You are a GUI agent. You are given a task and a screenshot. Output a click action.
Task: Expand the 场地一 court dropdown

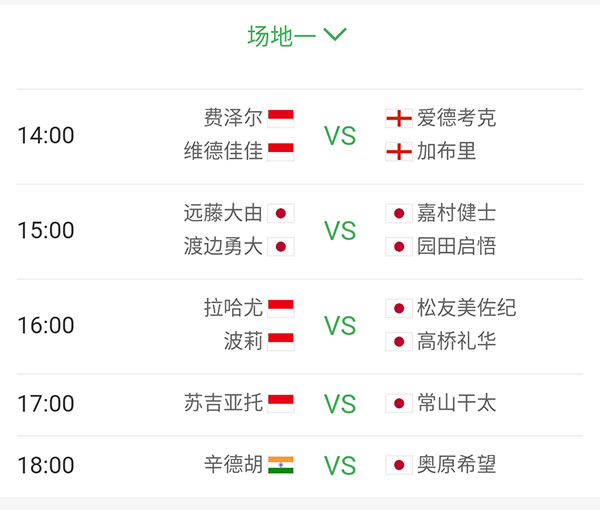point(297,36)
